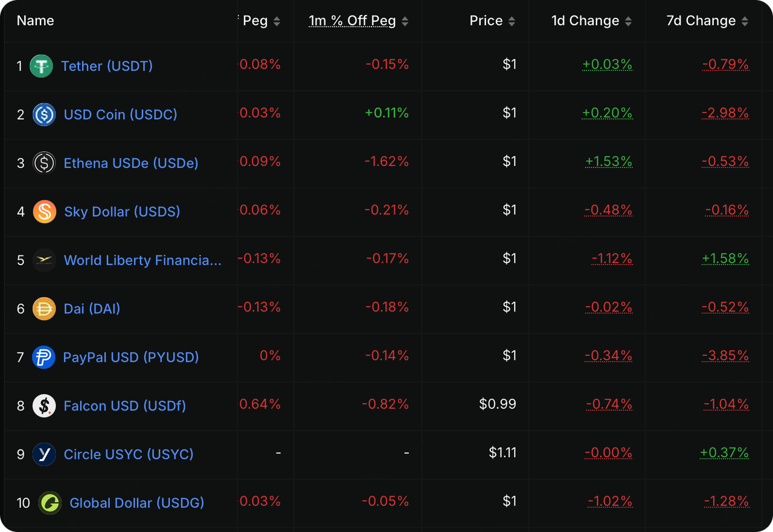
Task: Click the Ethena USDe logo icon
Action: 44,162
